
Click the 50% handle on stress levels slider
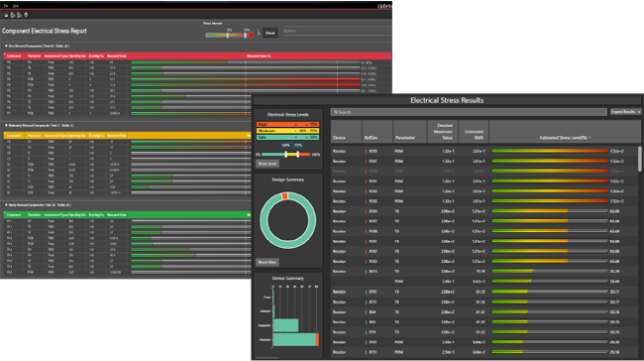[x=286, y=155]
